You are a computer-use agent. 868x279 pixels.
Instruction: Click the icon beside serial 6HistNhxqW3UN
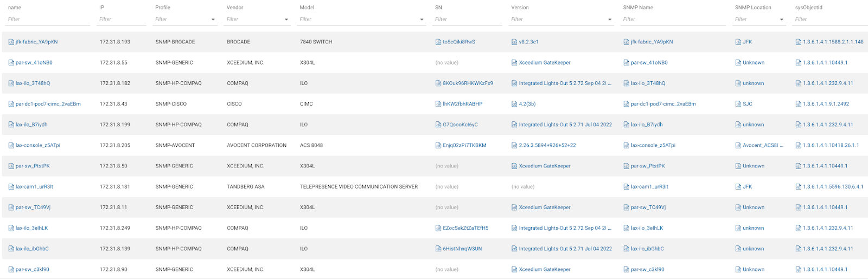pos(438,249)
